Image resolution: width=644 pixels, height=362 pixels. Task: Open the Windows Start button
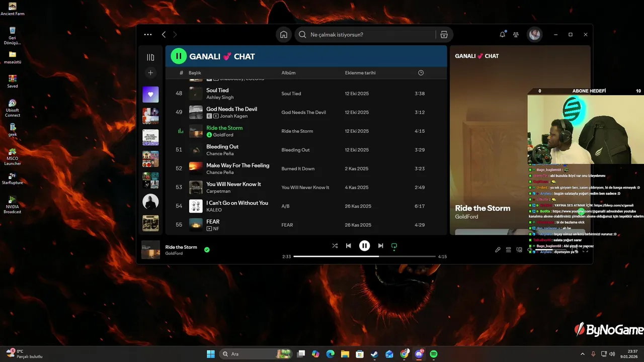[x=210, y=354]
